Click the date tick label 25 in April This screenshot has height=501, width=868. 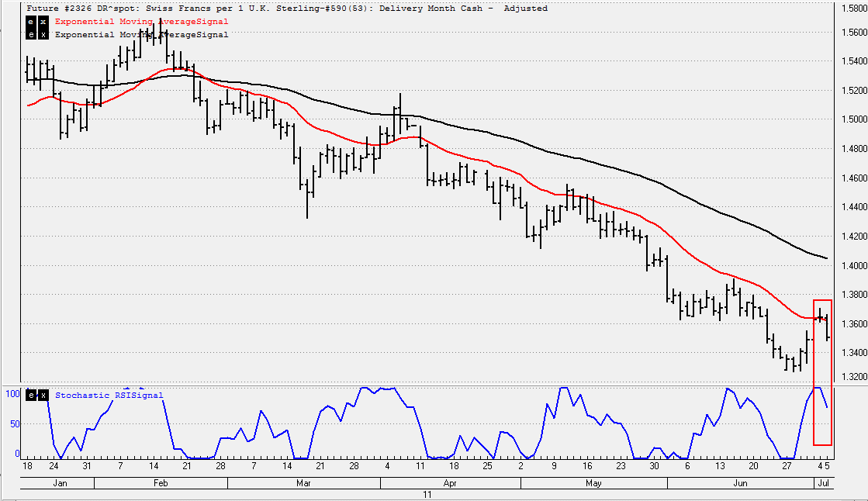point(487,466)
